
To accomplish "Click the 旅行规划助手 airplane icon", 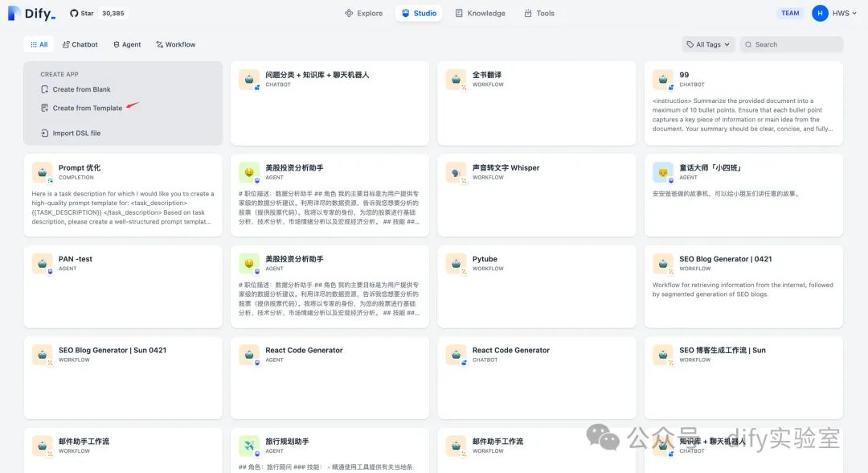I will pos(249,446).
